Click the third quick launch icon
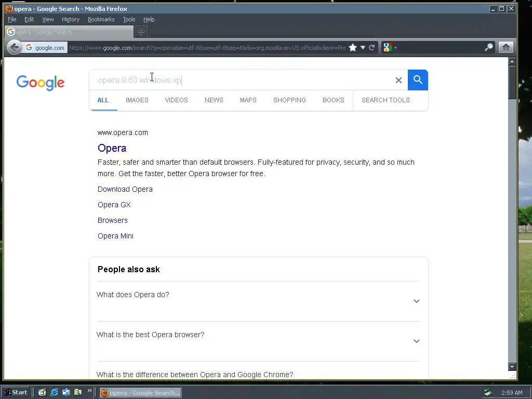The height and width of the screenshot is (399, 532). 66,393
